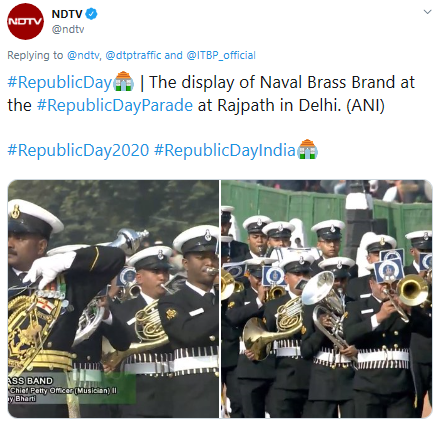The width and height of the screenshot is (435, 428).
Task: Expand the tweet options chevron menu
Action: pyautogui.click(x=427, y=12)
